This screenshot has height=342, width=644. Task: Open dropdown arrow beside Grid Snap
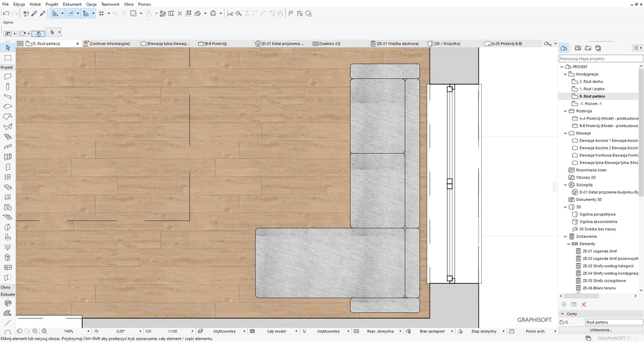[x=109, y=13]
